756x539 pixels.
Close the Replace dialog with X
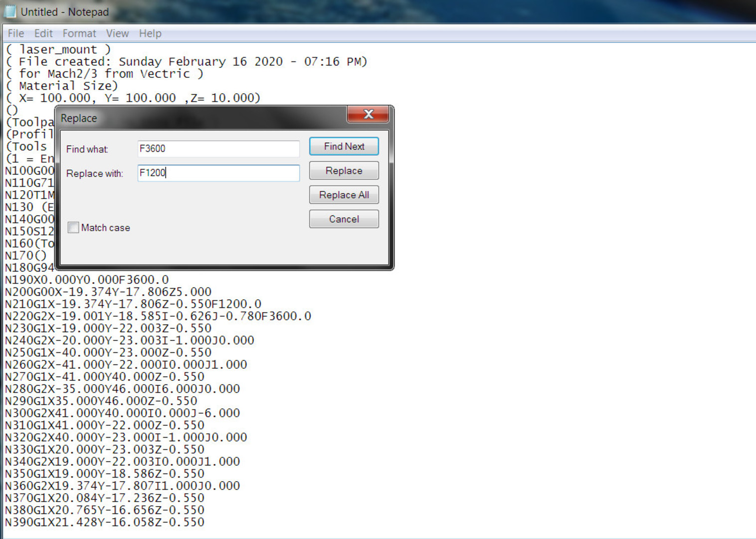coord(368,114)
